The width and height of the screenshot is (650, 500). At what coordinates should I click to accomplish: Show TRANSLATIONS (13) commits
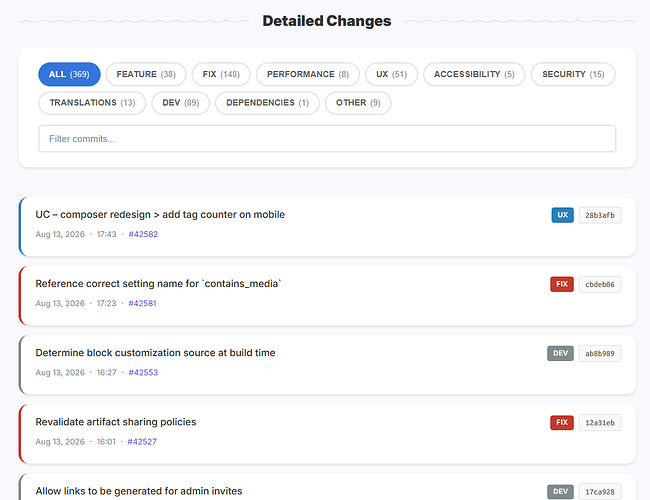[92, 103]
